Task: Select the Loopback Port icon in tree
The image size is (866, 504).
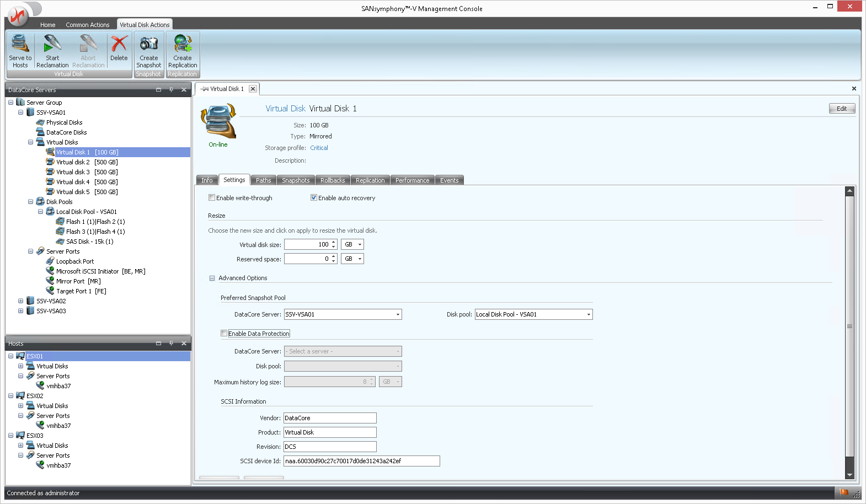Action: tap(50, 261)
